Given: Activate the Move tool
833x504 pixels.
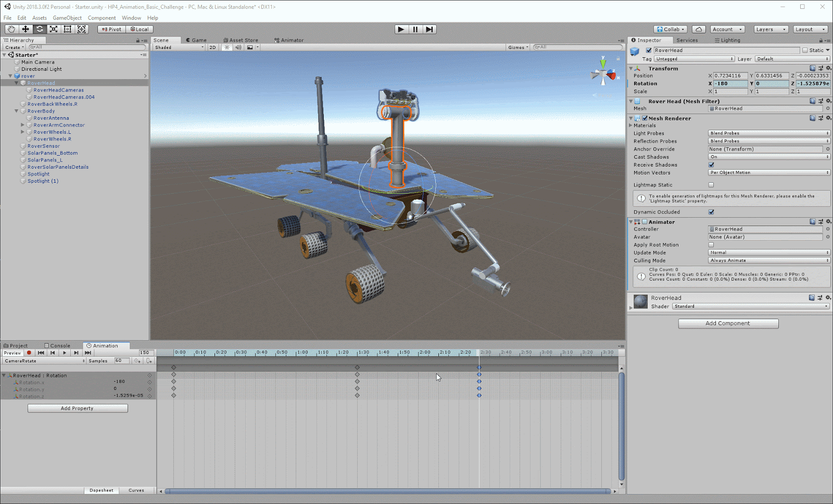Looking at the screenshot, I should 25,29.
